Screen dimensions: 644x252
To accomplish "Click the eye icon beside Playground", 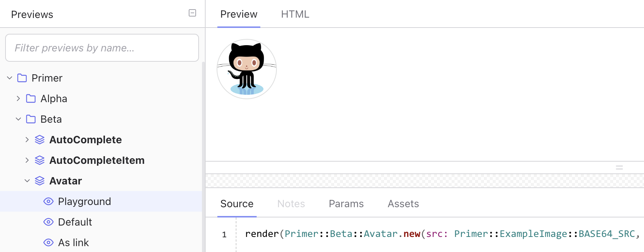I will coord(48,201).
